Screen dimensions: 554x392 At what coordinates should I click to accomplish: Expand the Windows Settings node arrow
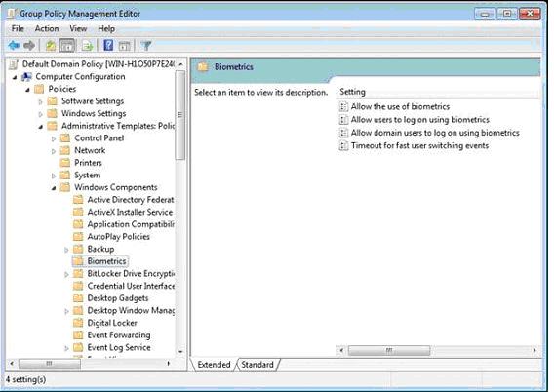click(41, 114)
